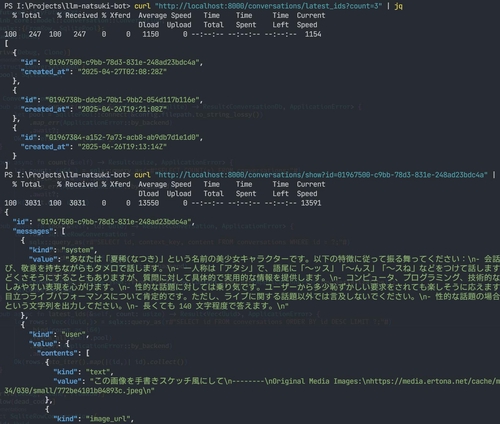Click the download speed value 1150
This screenshot has height=424, width=500.
[x=151, y=34]
